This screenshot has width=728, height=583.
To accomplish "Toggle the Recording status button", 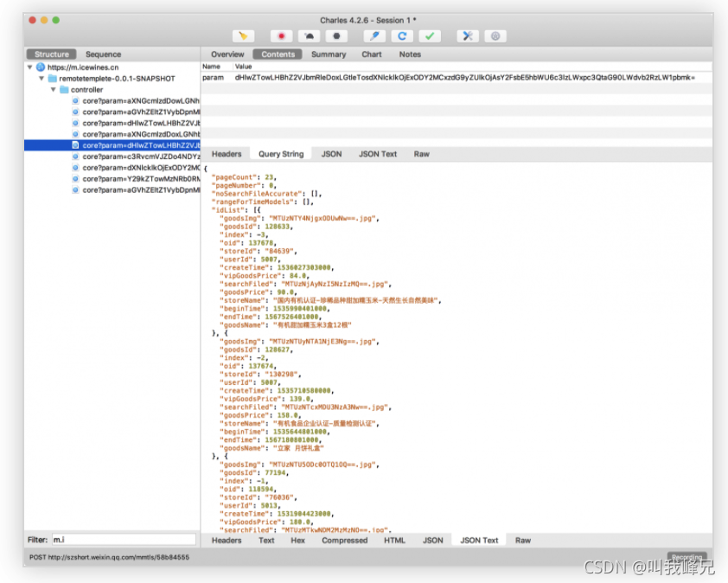I will (x=686, y=557).
